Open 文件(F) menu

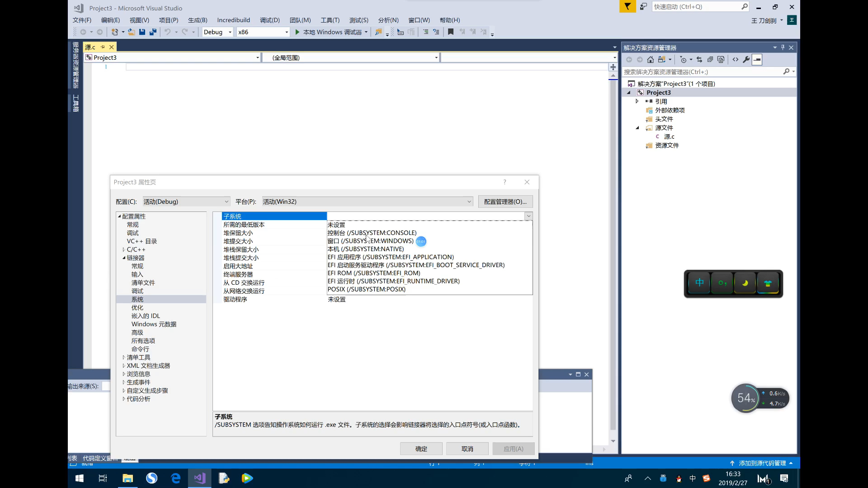click(82, 20)
